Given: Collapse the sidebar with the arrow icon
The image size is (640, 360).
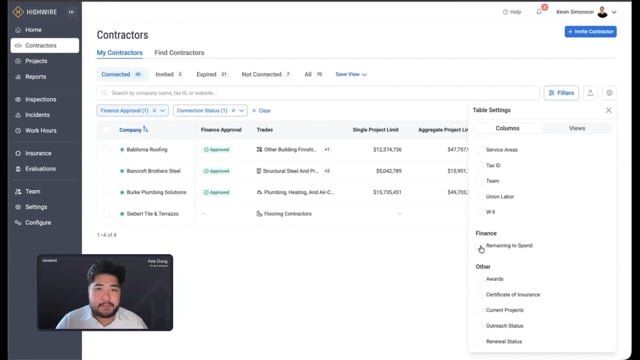Looking at the screenshot, I should 71,12.
